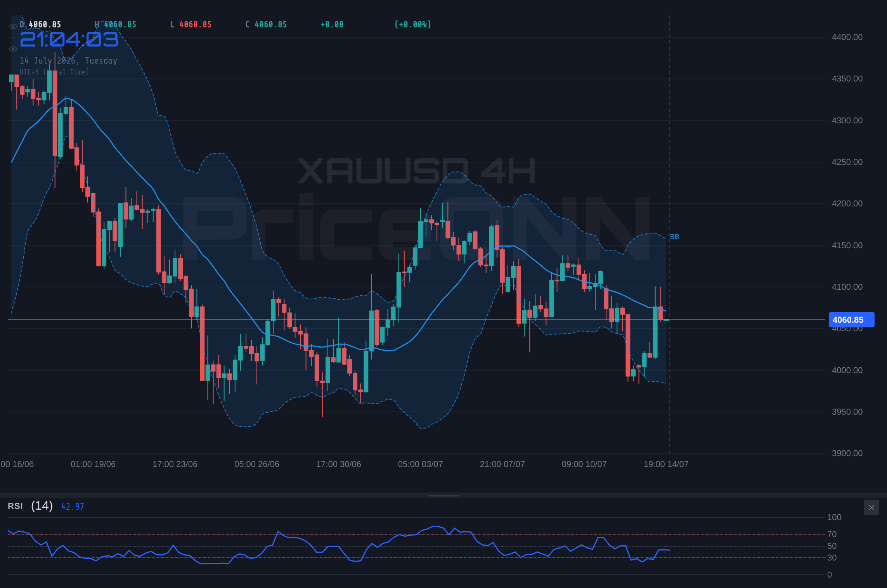Click the current price tag 4060.85
887x588 pixels.
tap(851, 320)
